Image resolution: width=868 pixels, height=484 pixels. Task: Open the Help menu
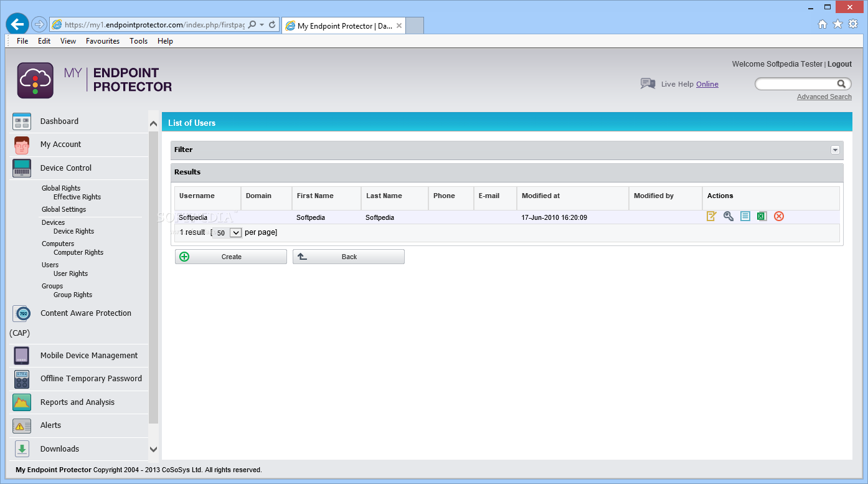(x=165, y=41)
